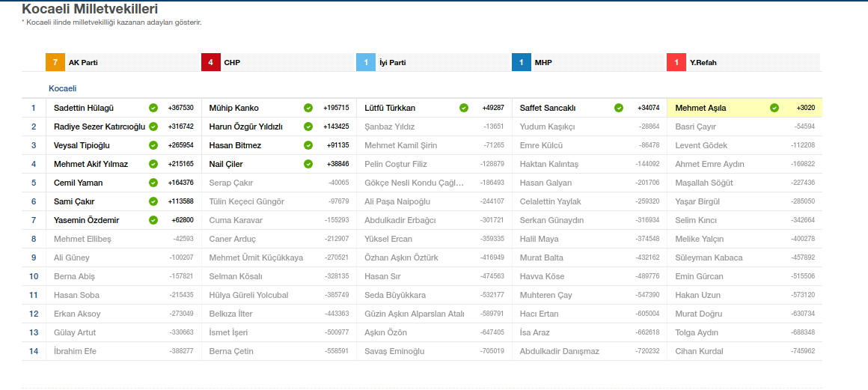This screenshot has width=868, height=390.
Task: Select the Y.Refah party header
Action: 703,63
